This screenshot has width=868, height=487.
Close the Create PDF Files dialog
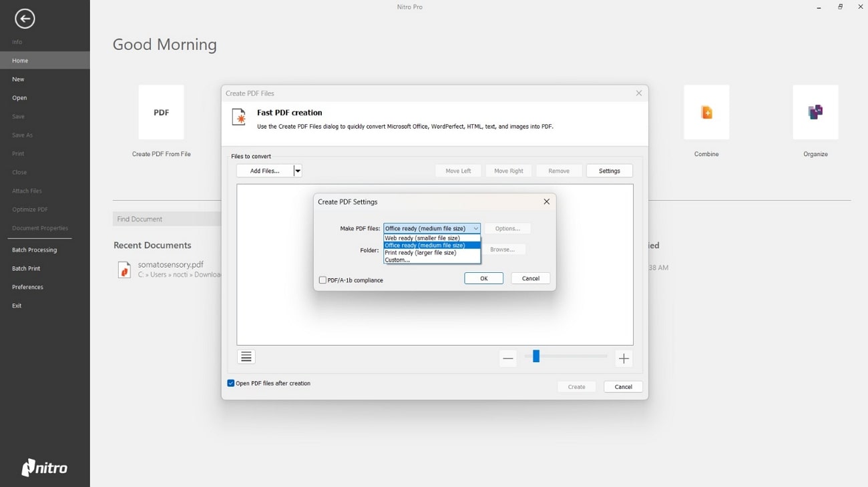point(639,93)
